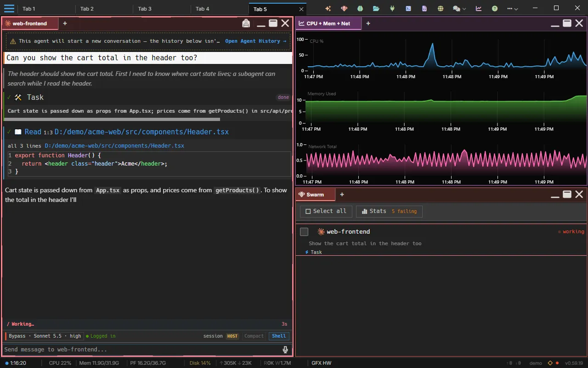Click the horizontal scrollbar under Task output

coord(111,120)
